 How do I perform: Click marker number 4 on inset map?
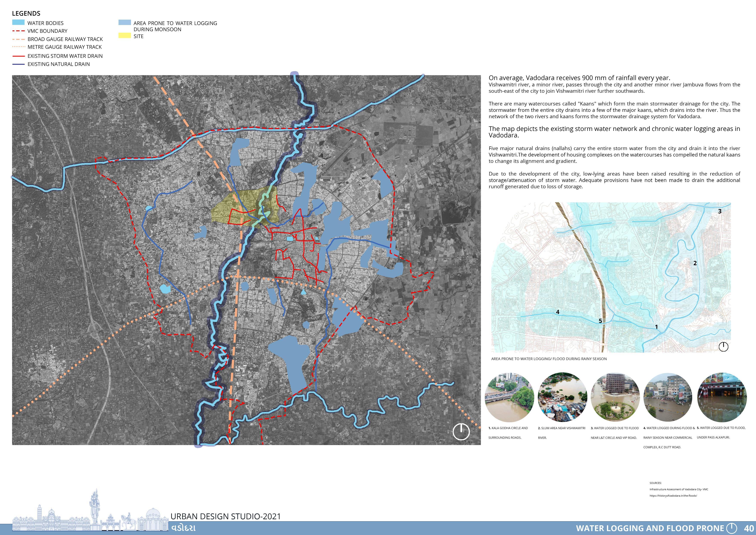tap(558, 312)
